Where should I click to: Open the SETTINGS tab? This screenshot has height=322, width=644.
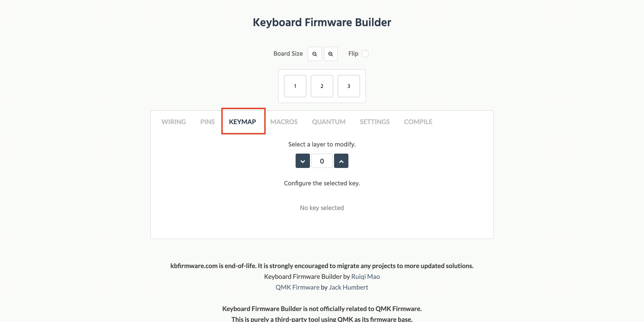click(375, 122)
